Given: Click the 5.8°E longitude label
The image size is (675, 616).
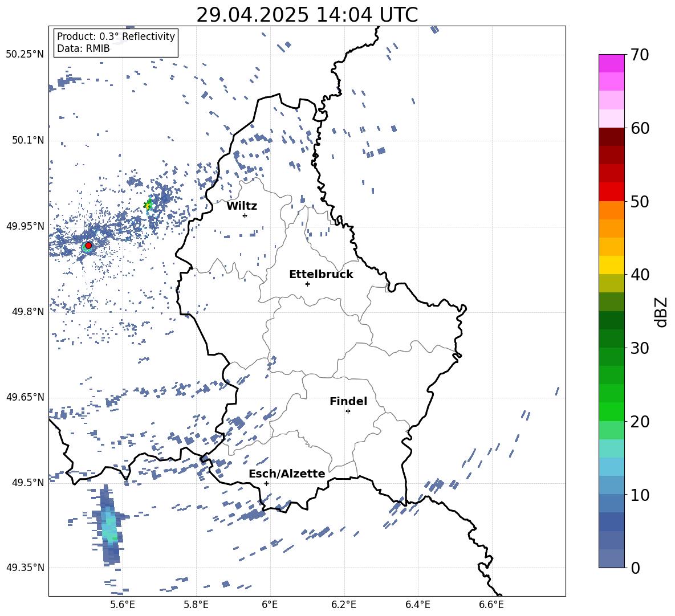Looking at the screenshot, I should (196, 605).
